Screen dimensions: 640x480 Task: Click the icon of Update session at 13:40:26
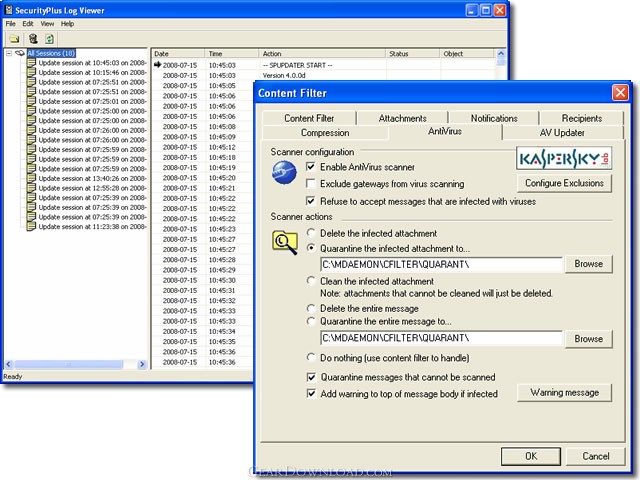[x=31, y=178]
